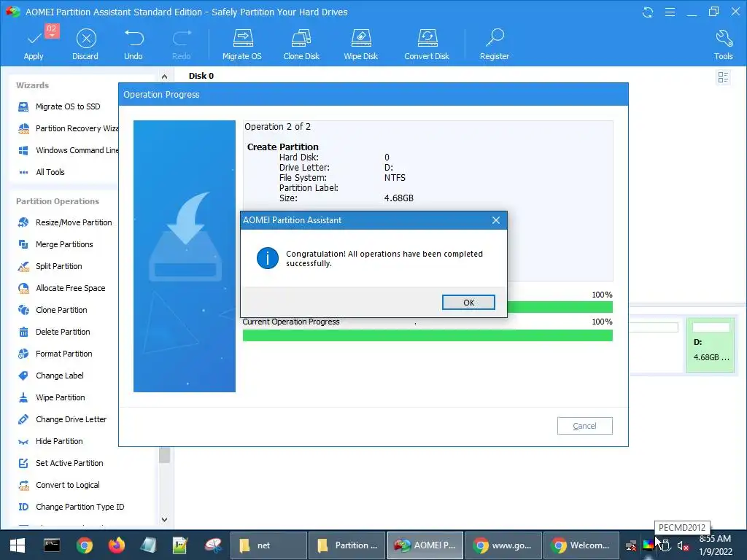Open Partition Recovery Wizard
The image size is (747, 560).
[x=68, y=128]
